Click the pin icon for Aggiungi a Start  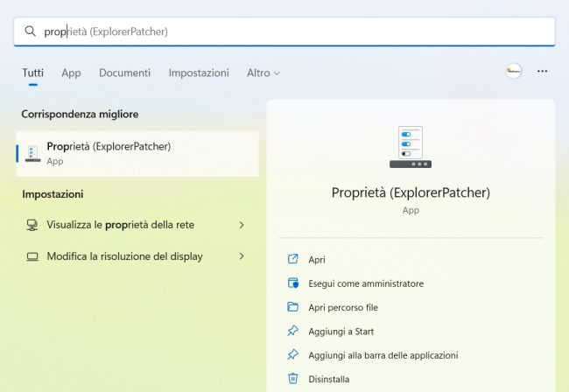pos(293,331)
